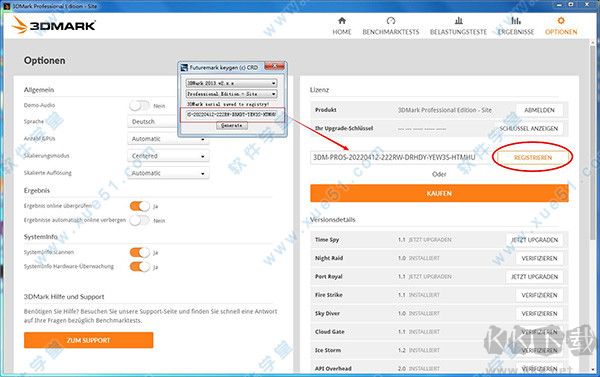
Task: Click the Fire Strike row label
Action: point(328,295)
